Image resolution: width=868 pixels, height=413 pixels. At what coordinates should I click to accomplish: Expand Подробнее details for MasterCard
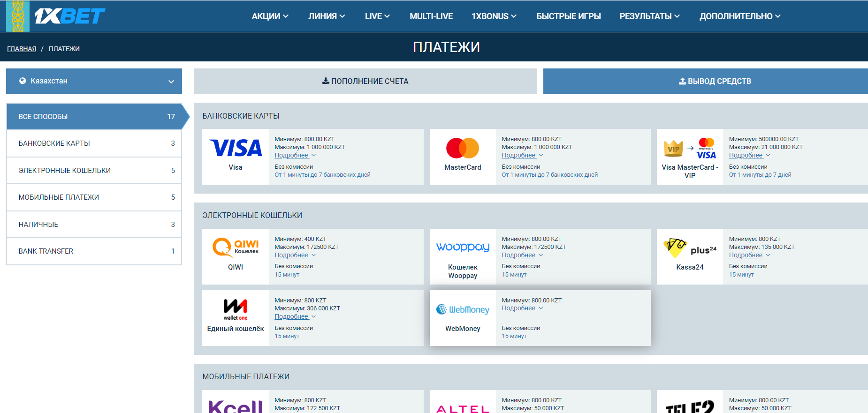tap(522, 155)
